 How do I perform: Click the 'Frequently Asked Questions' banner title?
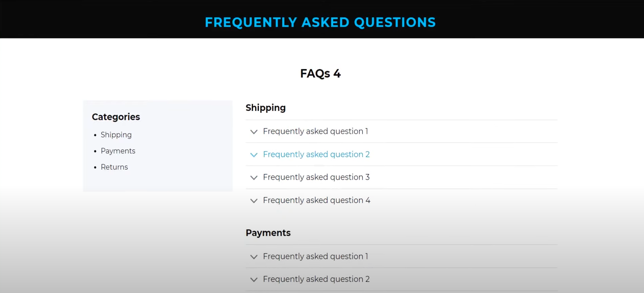point(320,23)
